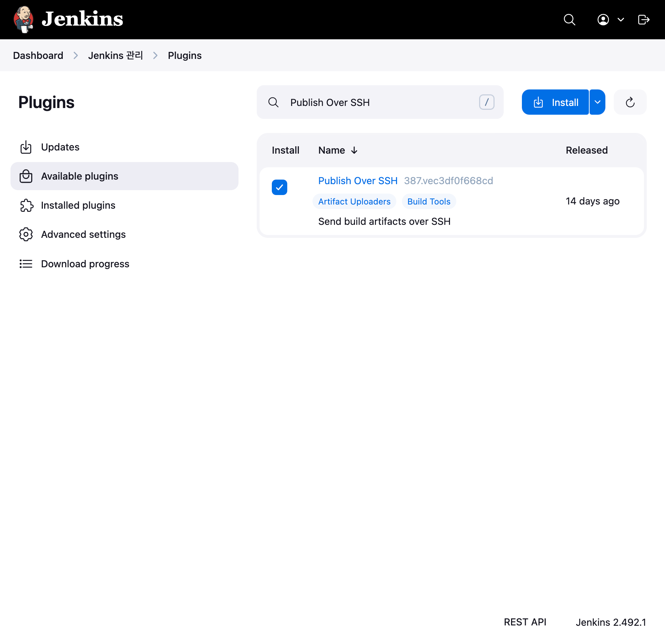Click the search magnifier in filter box
Viewport: 665px width, 644px height.
click(273, 102)
